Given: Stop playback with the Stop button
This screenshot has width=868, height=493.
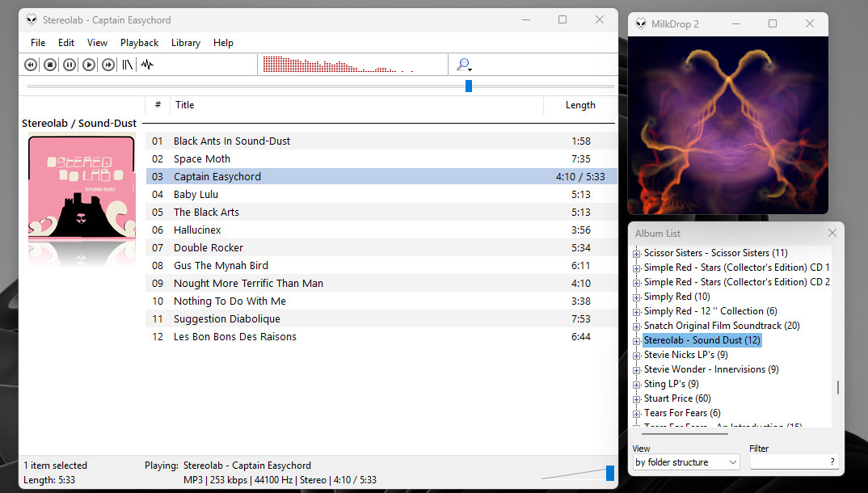Looking at the screenshot, I should 50,65.
